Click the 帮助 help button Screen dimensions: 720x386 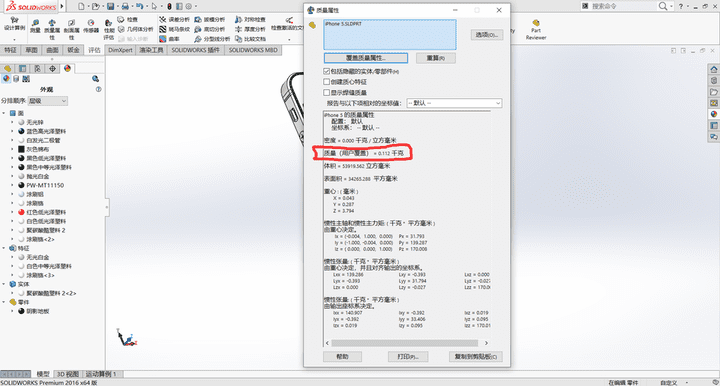coord(343,357)
